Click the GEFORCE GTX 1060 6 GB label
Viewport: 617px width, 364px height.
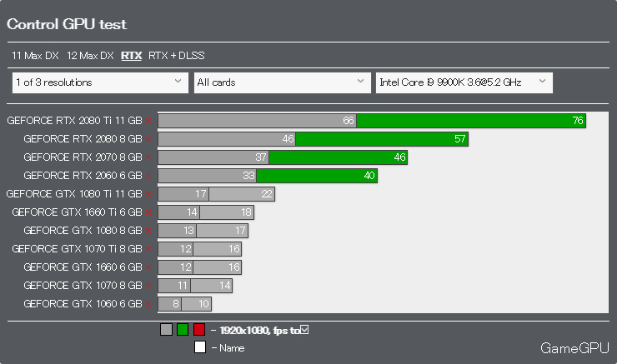coord(83,304)
